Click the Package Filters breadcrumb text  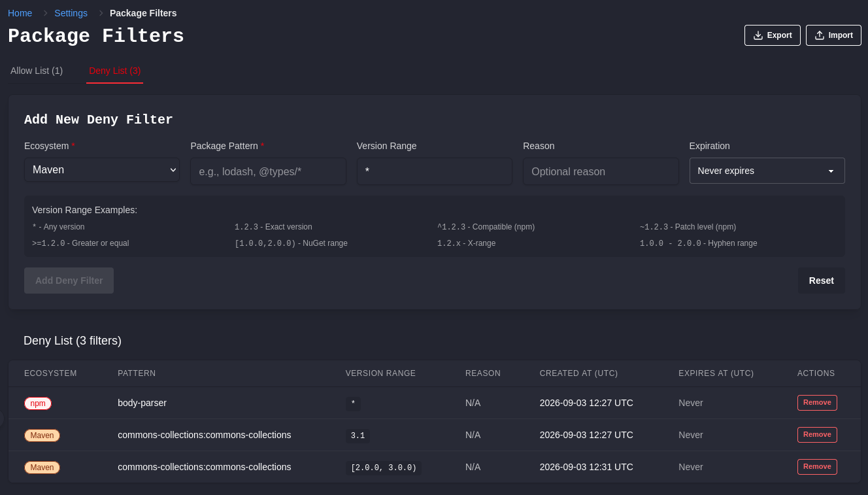143,13
